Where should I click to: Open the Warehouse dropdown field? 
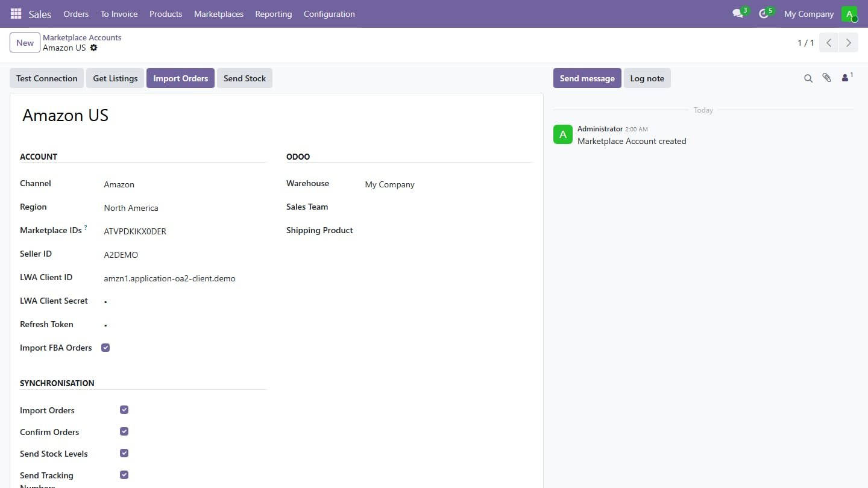pos(448,184)
